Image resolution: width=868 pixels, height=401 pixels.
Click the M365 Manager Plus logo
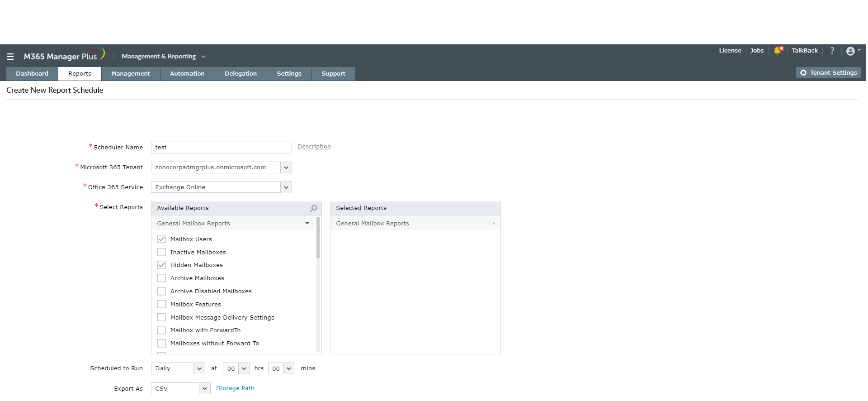64,55
